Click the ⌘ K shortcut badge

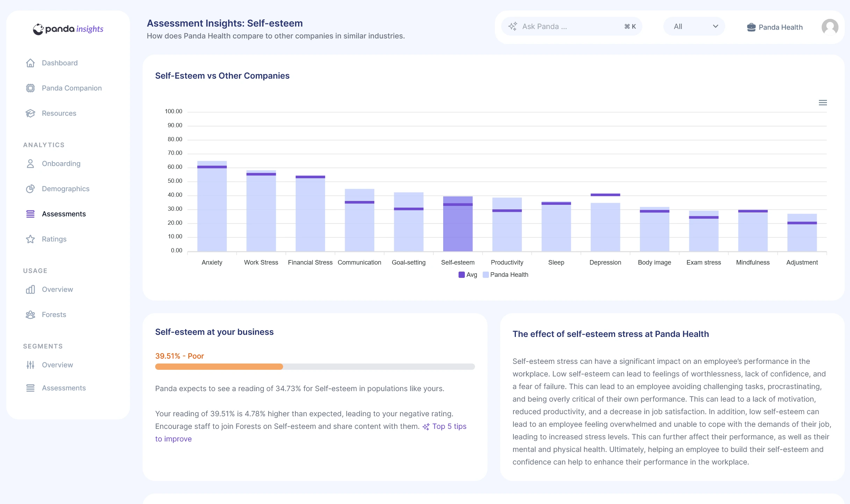pos(630,27)
